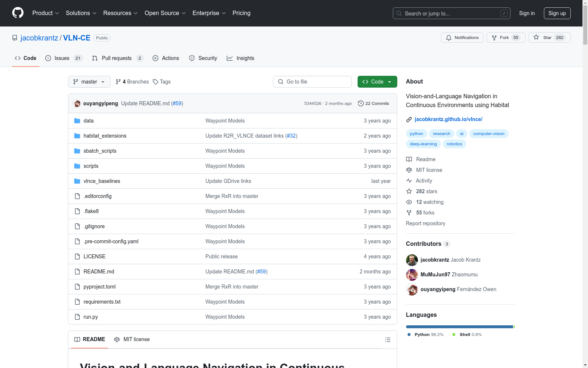This screenshot has width=588, height=368.
Task: Click the watching eye icon
Action: coord(409,202)
